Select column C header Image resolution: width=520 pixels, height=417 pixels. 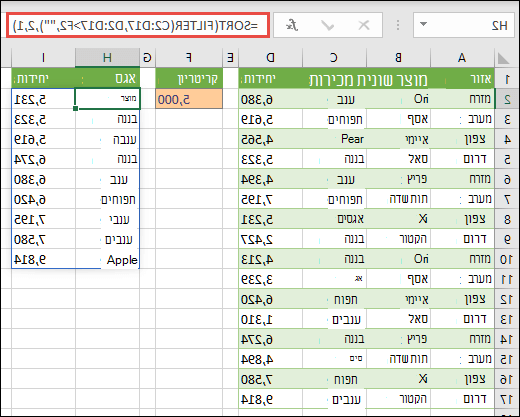334,58
